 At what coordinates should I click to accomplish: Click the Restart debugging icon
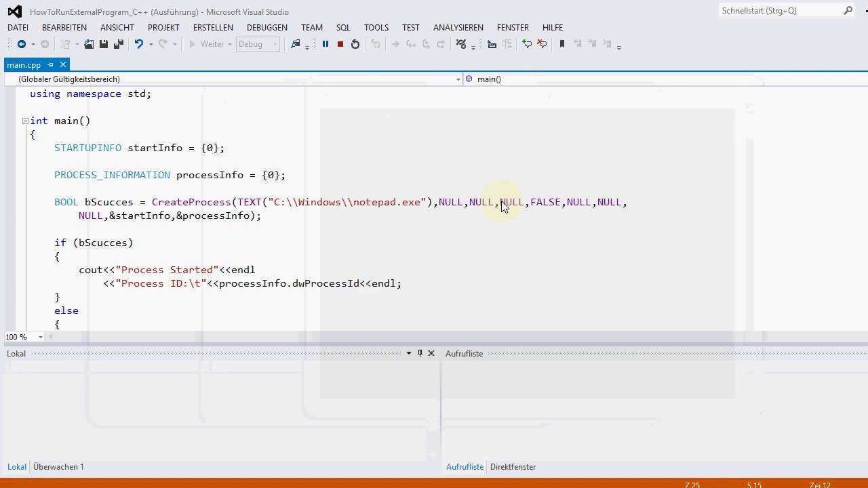tap(355, 44)
